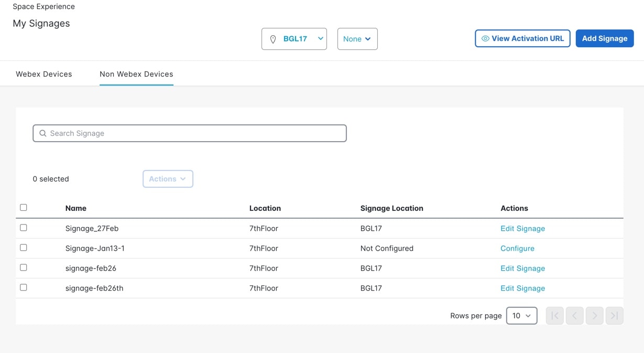The image size is (644, 353).
Task: Expand the None filter dropdown
Action: [x=357, y=39]
